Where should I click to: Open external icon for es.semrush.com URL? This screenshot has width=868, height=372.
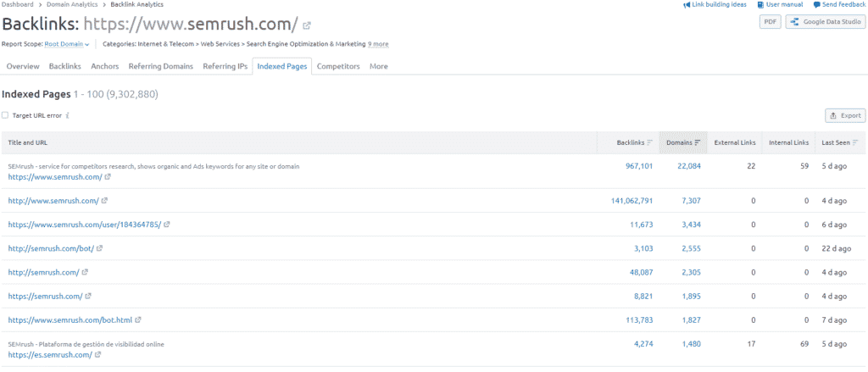(x=97, y=355)
